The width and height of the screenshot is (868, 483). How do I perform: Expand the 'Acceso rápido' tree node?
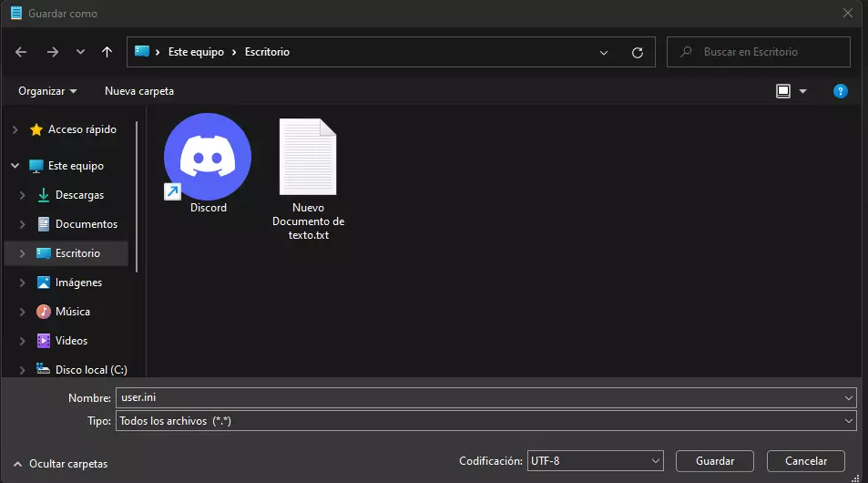(15, 129)
